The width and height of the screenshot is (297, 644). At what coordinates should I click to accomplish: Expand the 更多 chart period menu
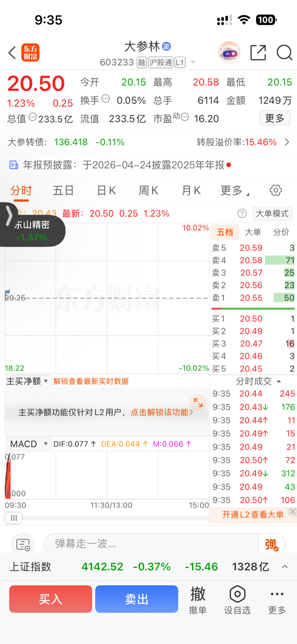234,191
